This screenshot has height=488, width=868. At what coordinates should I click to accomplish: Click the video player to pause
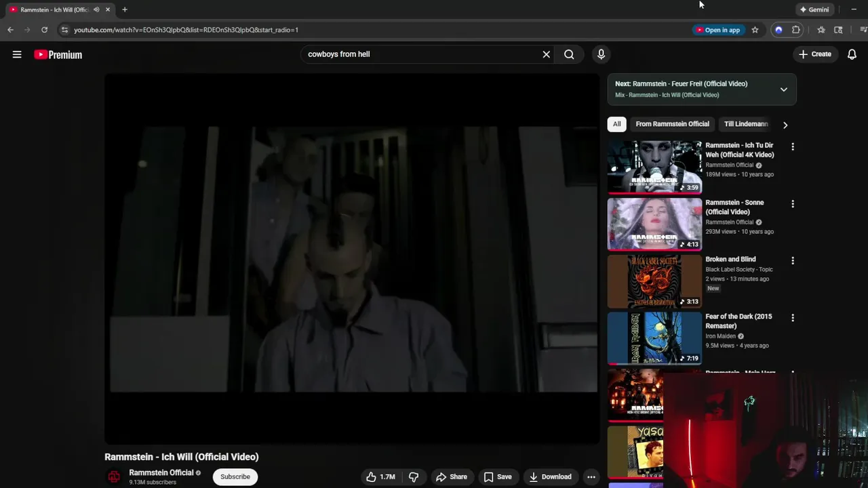[x=351, y=258]
